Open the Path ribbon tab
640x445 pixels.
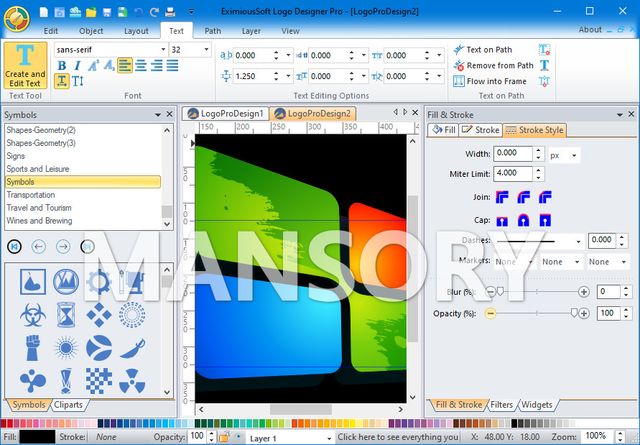[x=213, y=30]
